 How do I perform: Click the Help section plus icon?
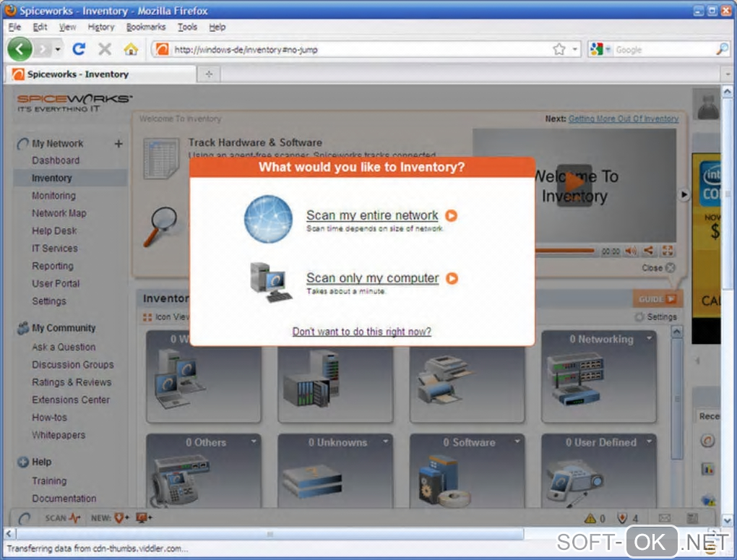coord(23,462)
